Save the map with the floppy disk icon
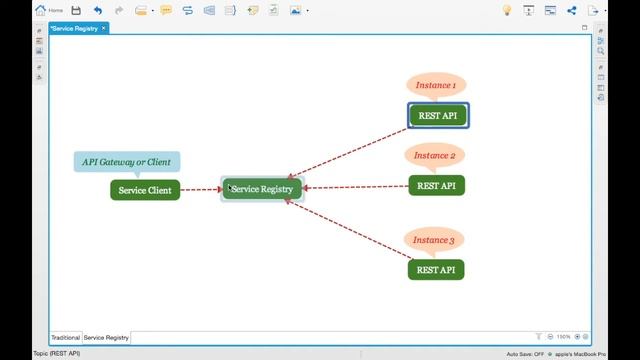Image resolution: width=640 pixels, height=360 pixels. click(76, 10)
